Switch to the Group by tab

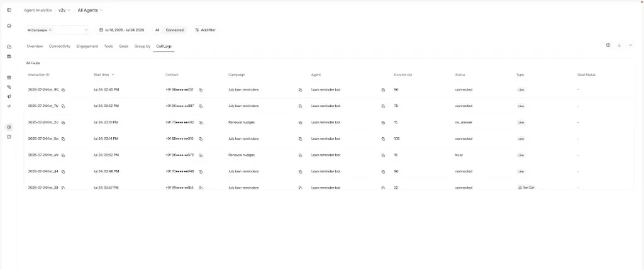[x=143, y=47]
